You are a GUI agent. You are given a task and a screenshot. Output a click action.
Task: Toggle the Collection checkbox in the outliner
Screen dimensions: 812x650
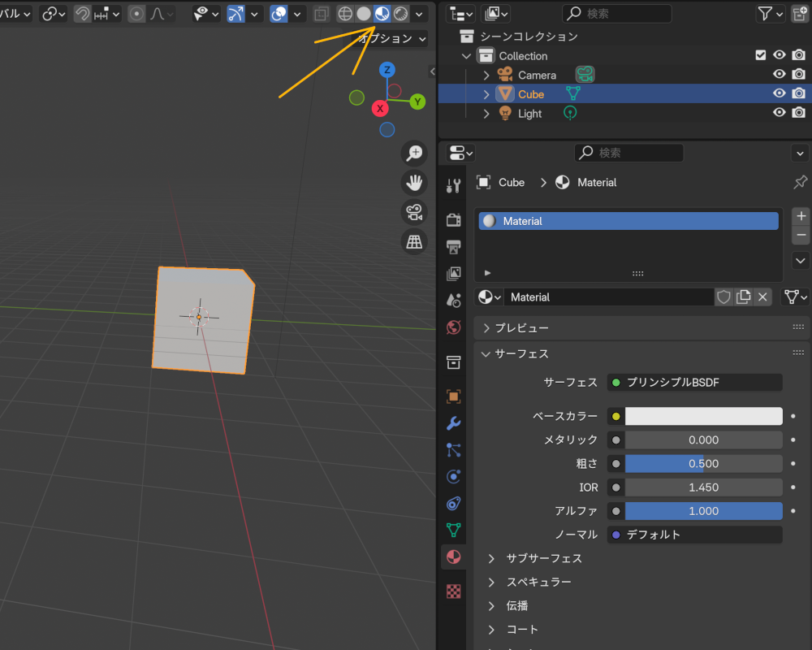tap(761, 55)
